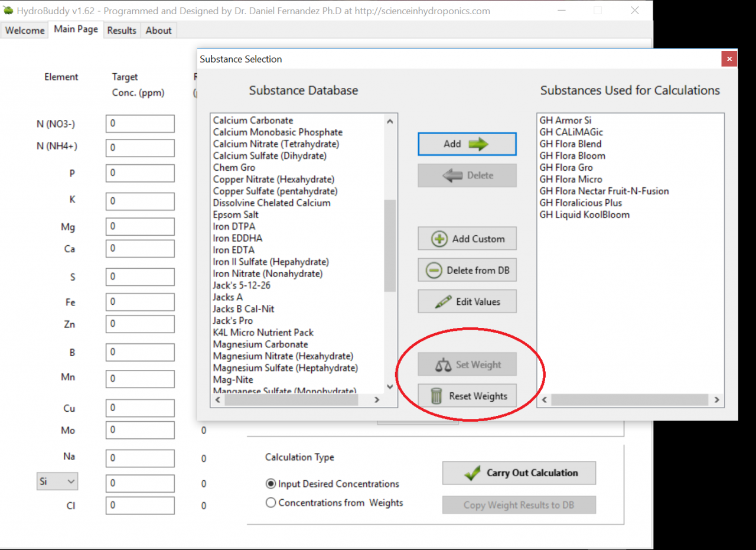Screen dimensions: 756x550
Task: Click the Copy Weight Results to DB button
Action: (x=519, y=505)
